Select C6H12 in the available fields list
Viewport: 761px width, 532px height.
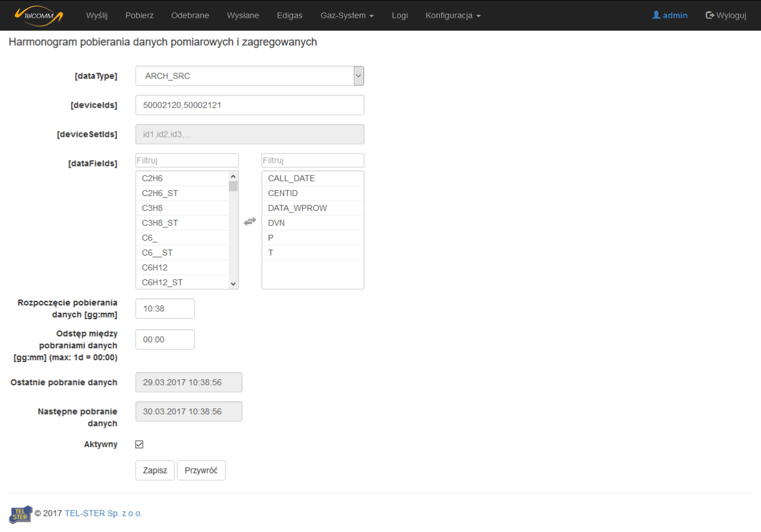pyautogui.click(x=183, y=267)
